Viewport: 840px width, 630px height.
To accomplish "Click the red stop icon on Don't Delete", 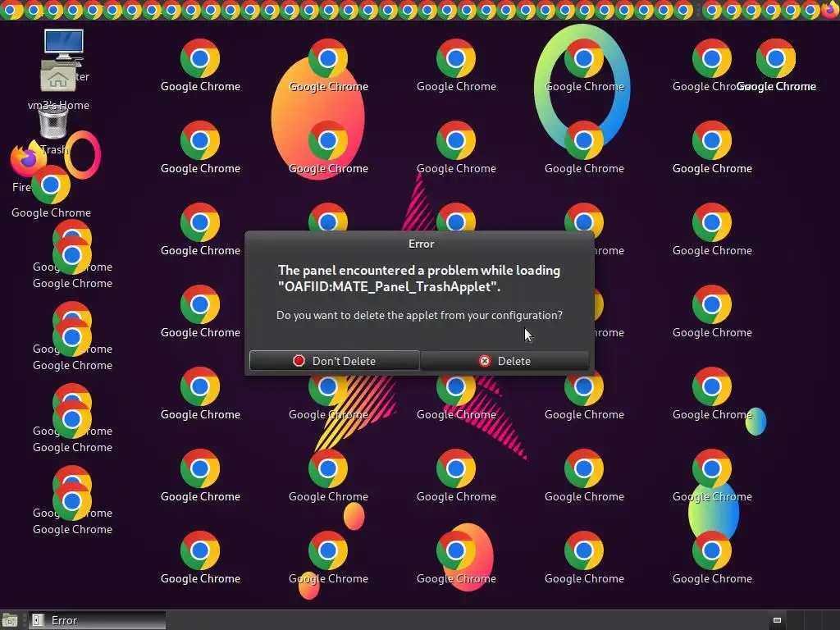I will click(299, 361).
